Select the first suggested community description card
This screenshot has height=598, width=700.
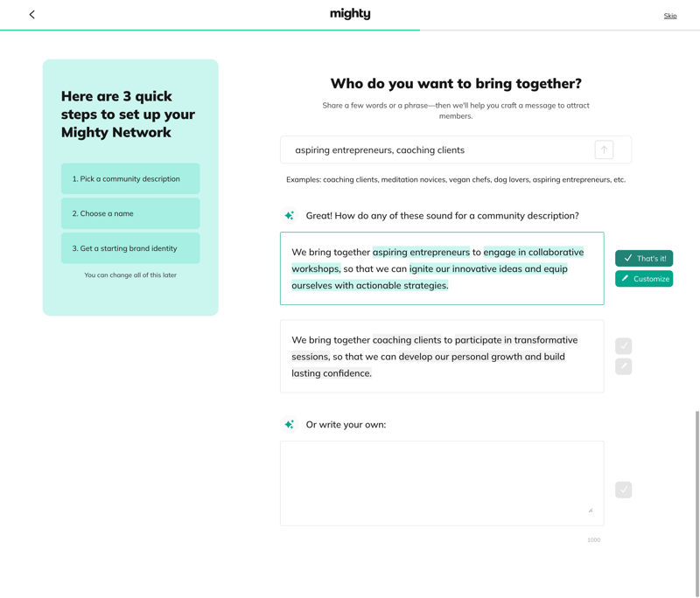point(442,268)
